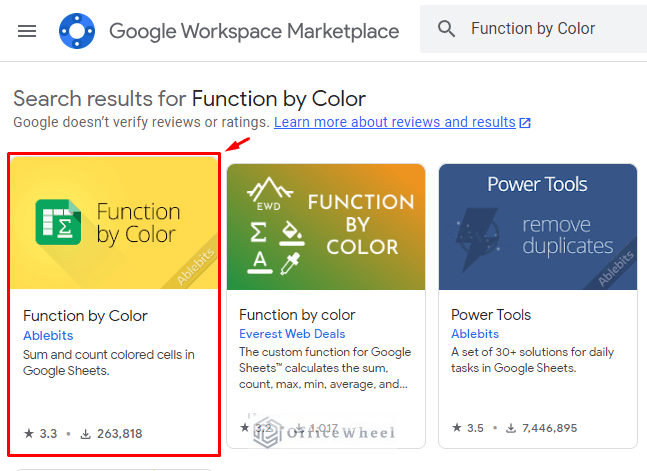The width and height of the screenshot is (647, 471).
Task: Click the star rating icon next to 3.3
Action: click(29, 433)
